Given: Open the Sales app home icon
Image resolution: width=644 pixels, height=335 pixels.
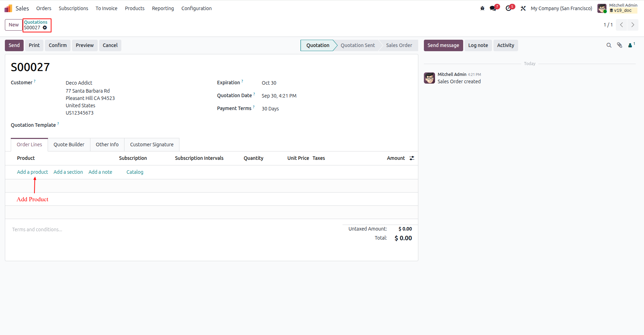Looking at the screenshot, I should (8, 8).
